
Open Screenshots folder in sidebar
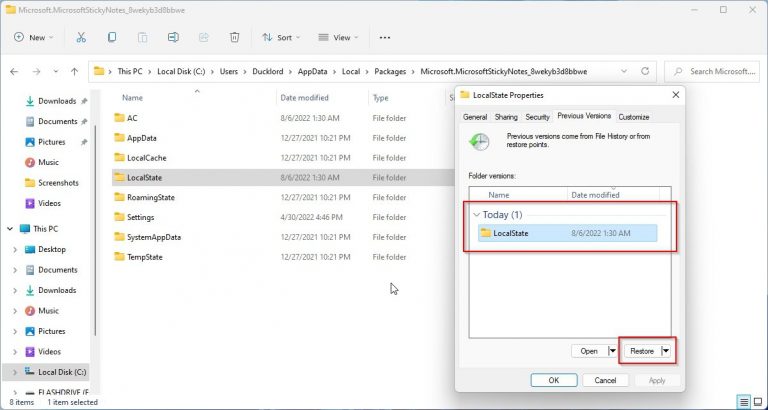click(x=58, y=183)
